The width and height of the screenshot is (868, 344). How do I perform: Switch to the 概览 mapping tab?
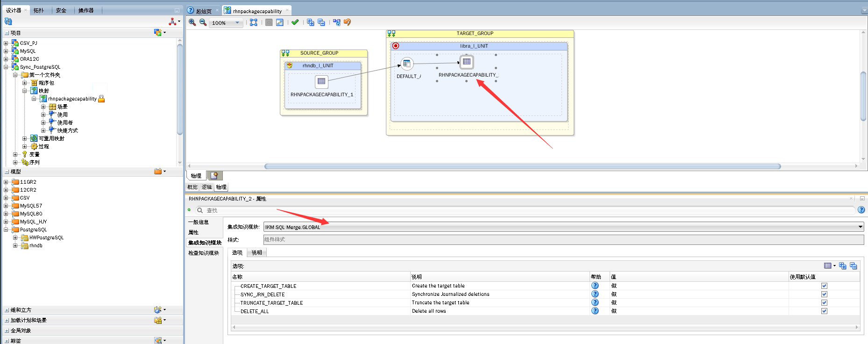coord(192,187)
